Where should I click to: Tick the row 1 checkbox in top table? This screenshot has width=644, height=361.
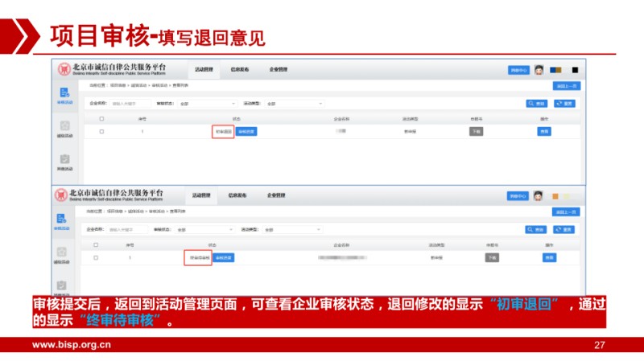pos(101,131)
